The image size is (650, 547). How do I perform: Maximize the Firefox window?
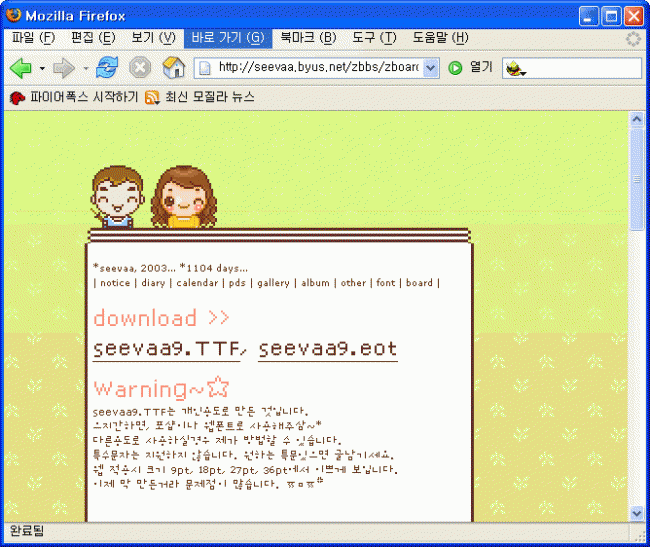click(611, 17)
